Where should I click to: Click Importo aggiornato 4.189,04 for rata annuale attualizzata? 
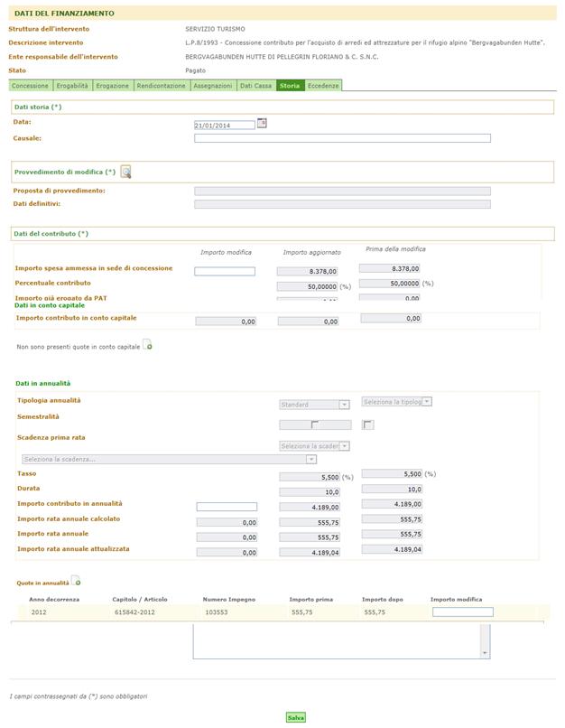[x=310, y=553]
